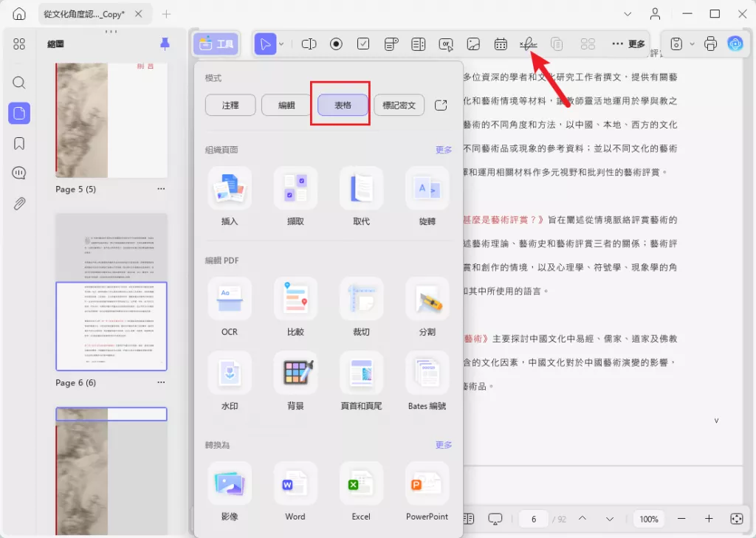The image size is (756, 538).
Task: Open the page thumbnails sidebar icon
Action: click(x=19, y=114)
